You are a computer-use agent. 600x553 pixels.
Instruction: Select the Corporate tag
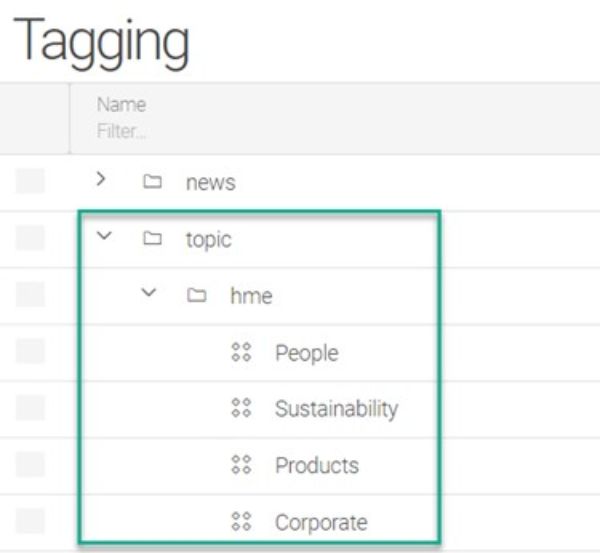tap(321, 522)
